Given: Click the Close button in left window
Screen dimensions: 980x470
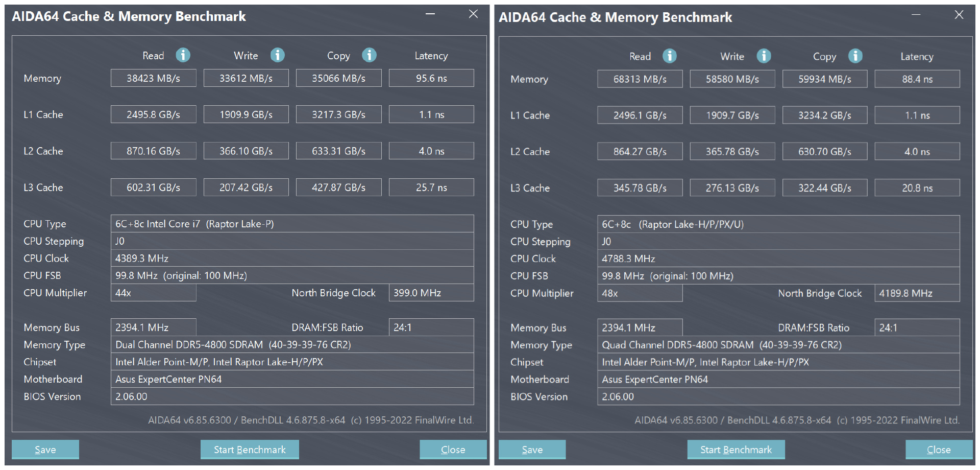Looking at the screenshot, I should pyautogui.click(x=453, y=450).
